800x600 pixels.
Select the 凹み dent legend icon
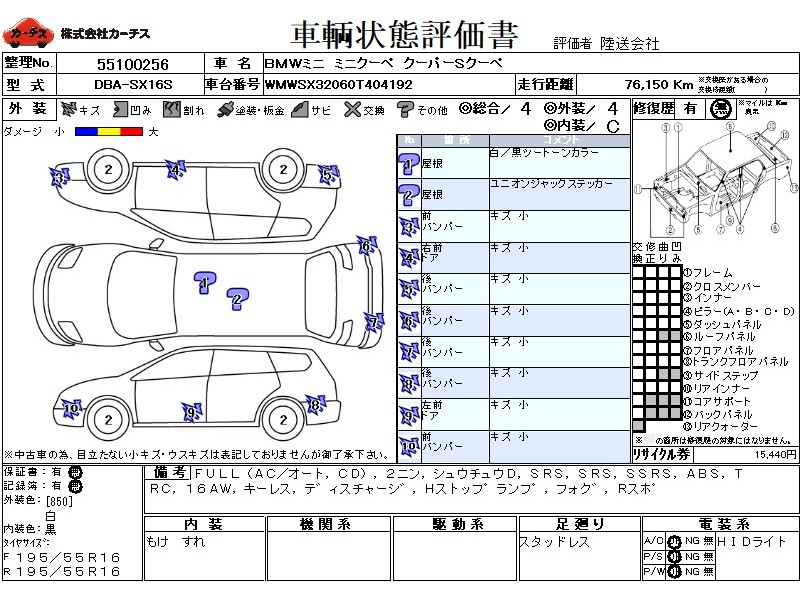point(120,109)
